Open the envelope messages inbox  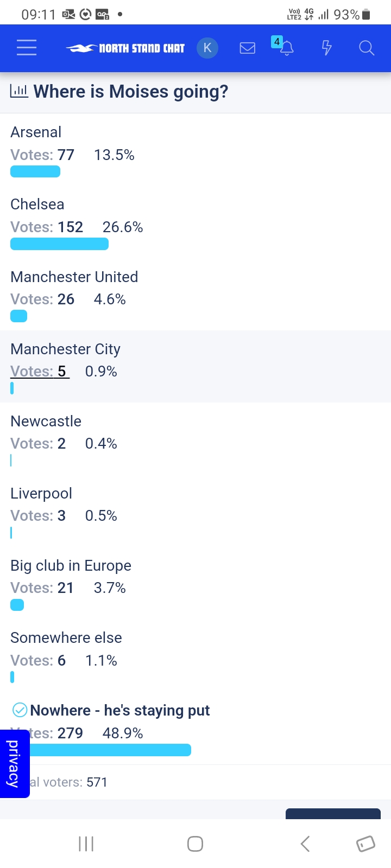point(248,48)
